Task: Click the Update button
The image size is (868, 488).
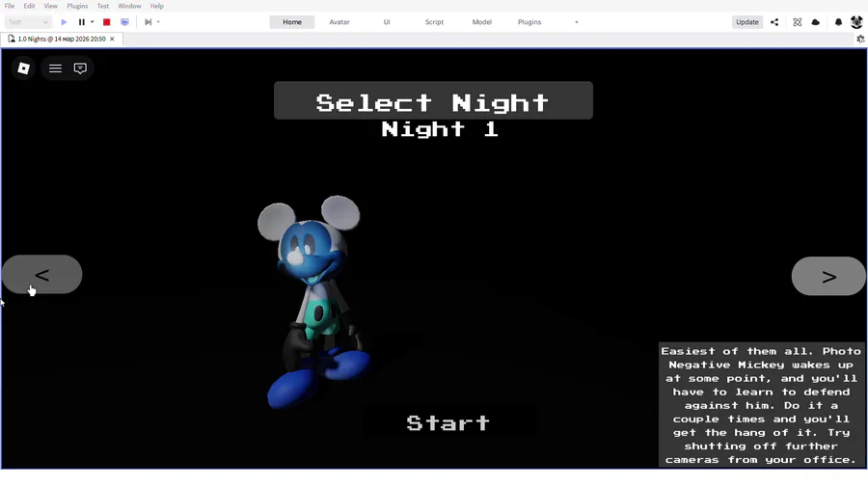Action: coord(746,22)
